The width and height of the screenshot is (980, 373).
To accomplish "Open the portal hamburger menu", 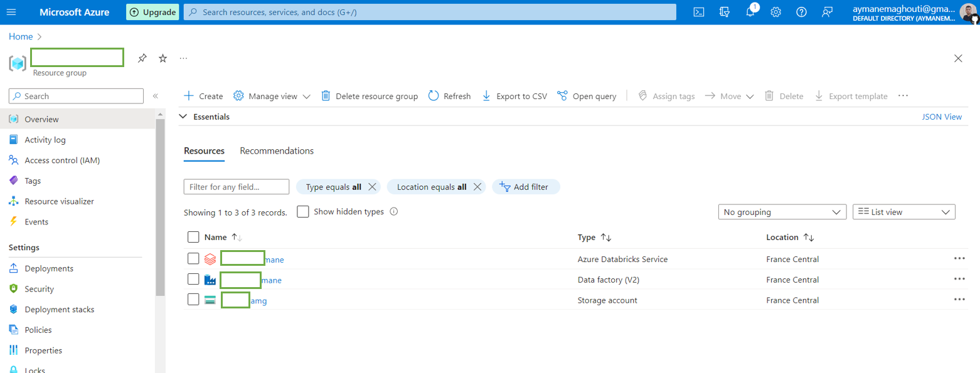I will coord(11,12).
